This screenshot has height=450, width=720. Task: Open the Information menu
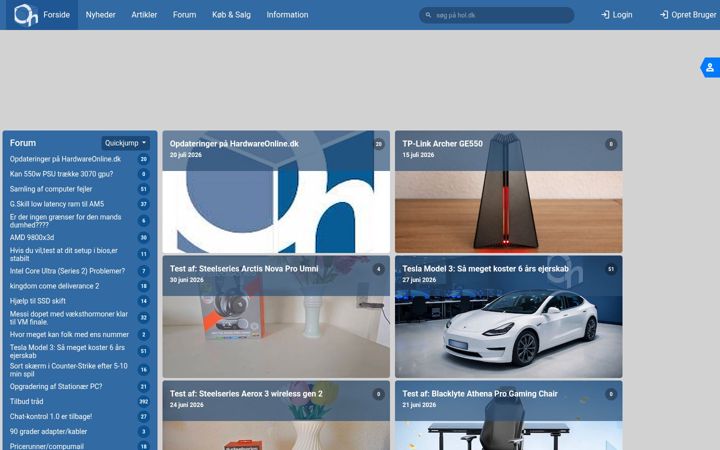(x=287, y=15)
